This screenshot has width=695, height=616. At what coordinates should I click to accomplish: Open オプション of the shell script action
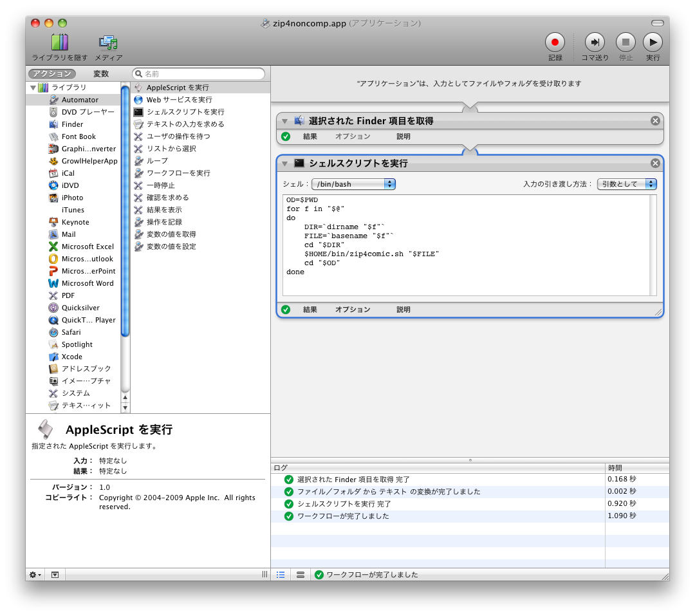coord(353,310)
